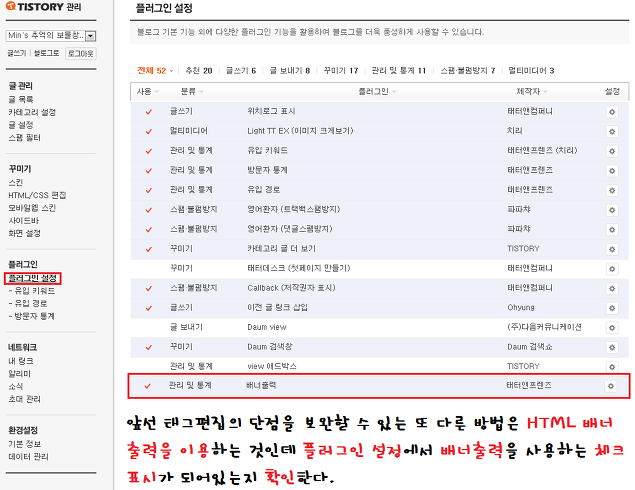Screen dimensions: 635x490
Task: Open settings gear for 태터데스크 plugin
Action: [x=612, y=269]
